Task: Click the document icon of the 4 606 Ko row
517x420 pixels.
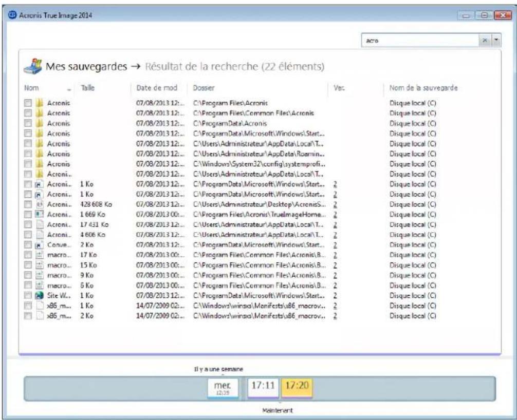Action: [x=39, y=235]
